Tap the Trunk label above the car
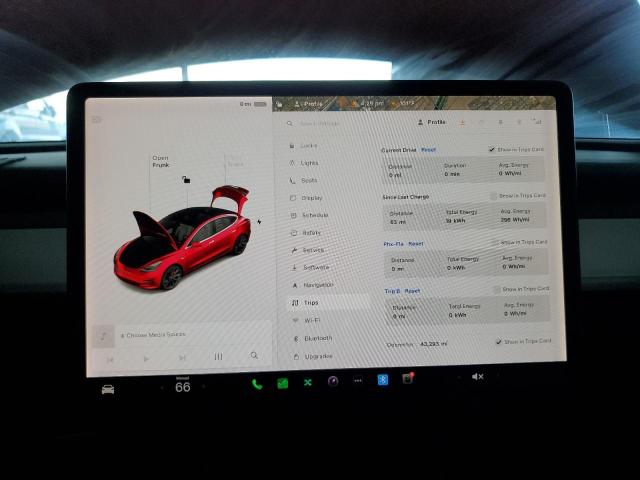The image size is (640, 480). [236, 164]
